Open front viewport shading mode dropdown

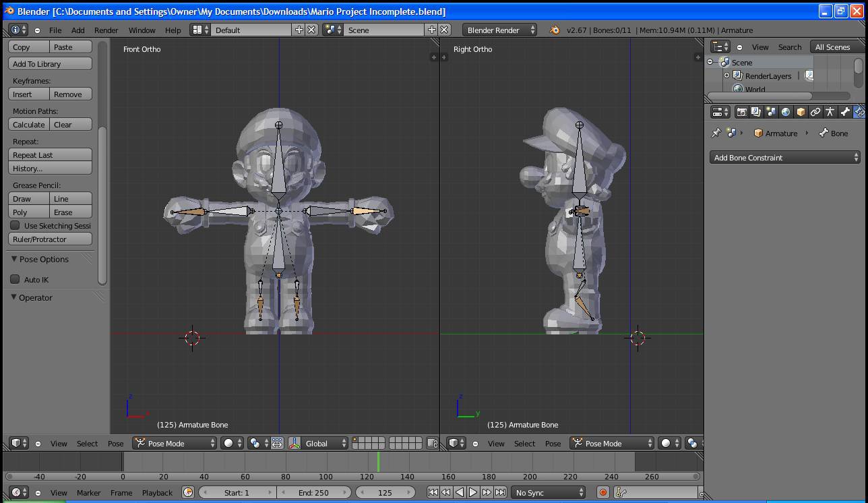pyautogui.click(x=232, y=443)
